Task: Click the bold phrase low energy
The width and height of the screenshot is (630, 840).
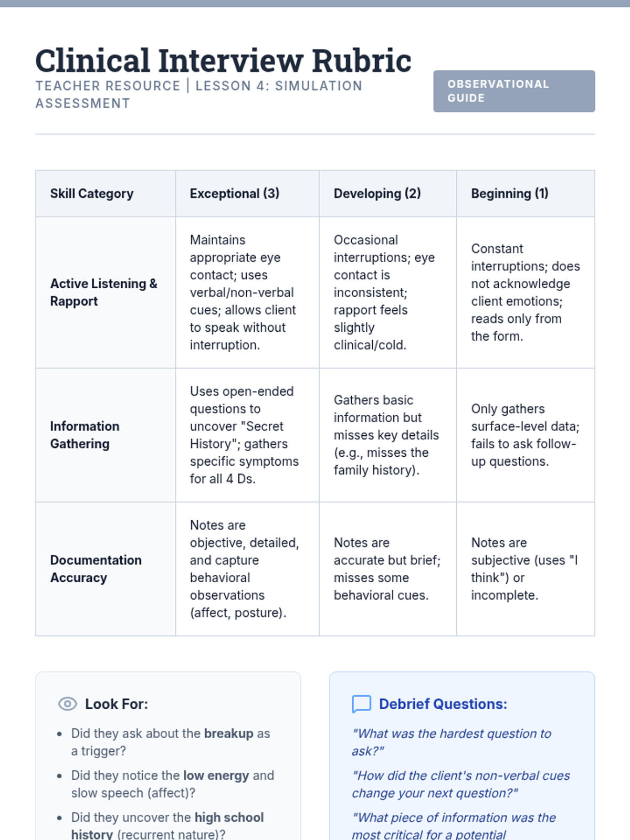Action: click(x=216, y=775)
